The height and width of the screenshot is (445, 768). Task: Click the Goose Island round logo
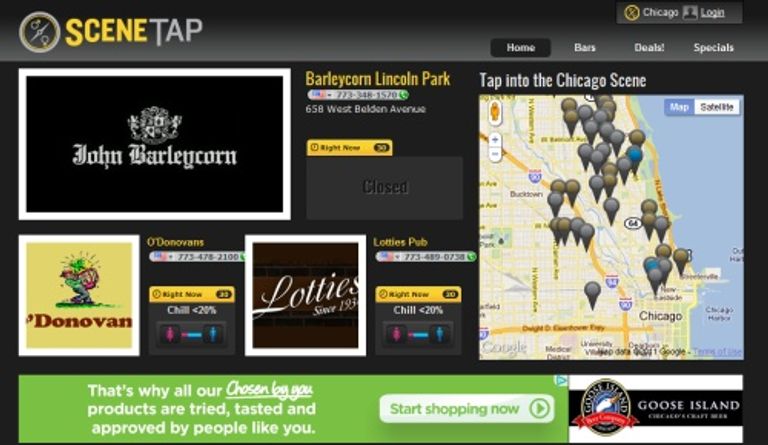point(605,408)
